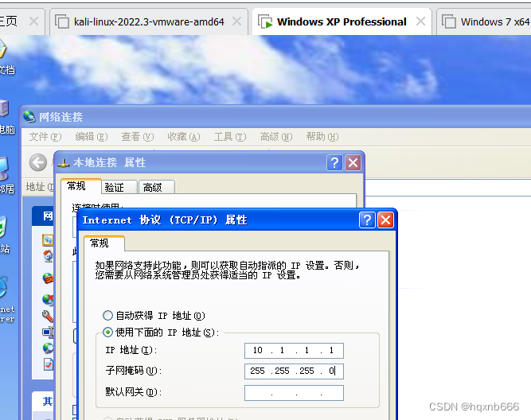Viewport: 531px width, 420px height.
Task: Click the IP 地址 input field
Action: click(294, 350)
